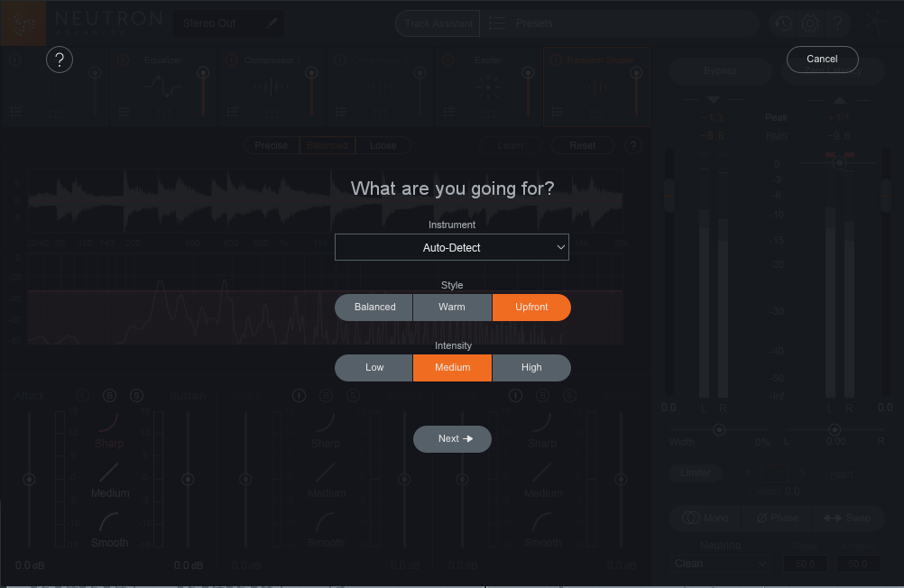Click limiter mode 3 button
Image resolution: width=904 pixels, height=588 pixels.
click(802, 473)
